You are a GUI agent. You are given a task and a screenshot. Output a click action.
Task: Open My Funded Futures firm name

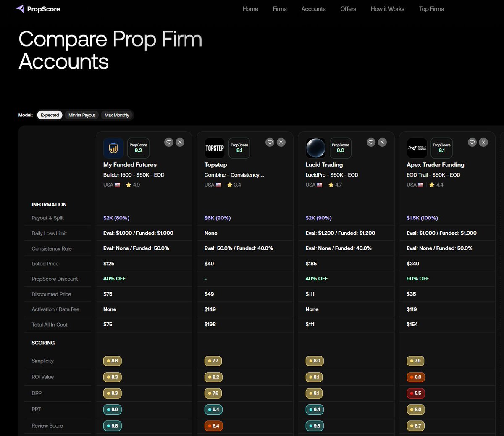130,165
